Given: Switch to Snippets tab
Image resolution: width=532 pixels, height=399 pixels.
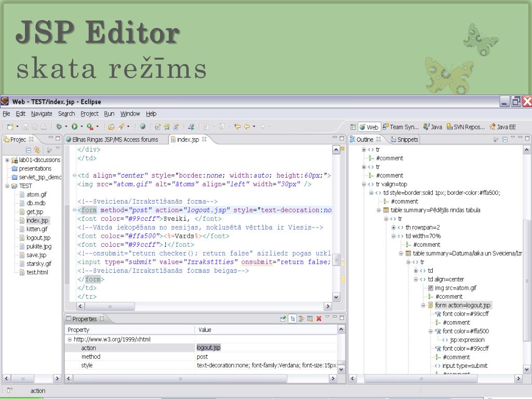Looking at the screenshot, I should point(404,139).
